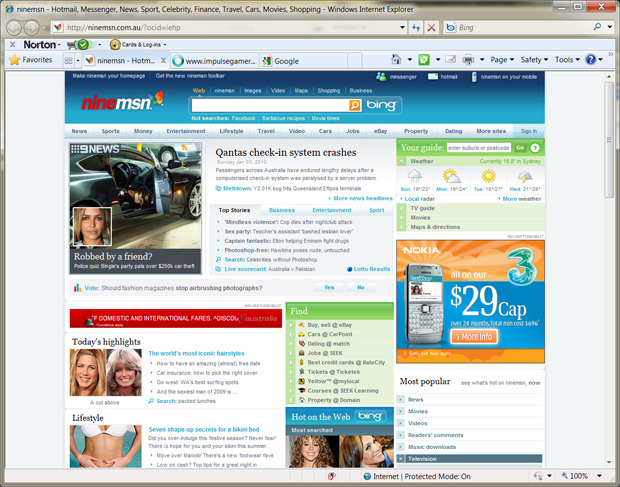620x487 pixels.
Task: Expand Maps & directions section
Action: [x=402, y=227]
